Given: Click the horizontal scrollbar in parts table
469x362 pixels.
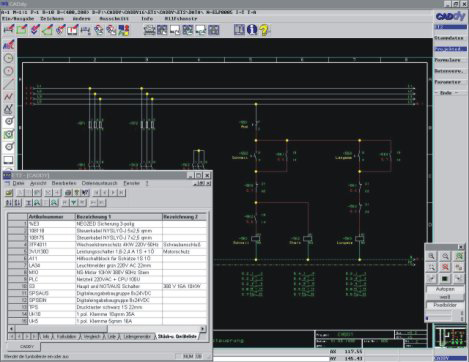Looking at the screenshot, I should tap(107, 328).
